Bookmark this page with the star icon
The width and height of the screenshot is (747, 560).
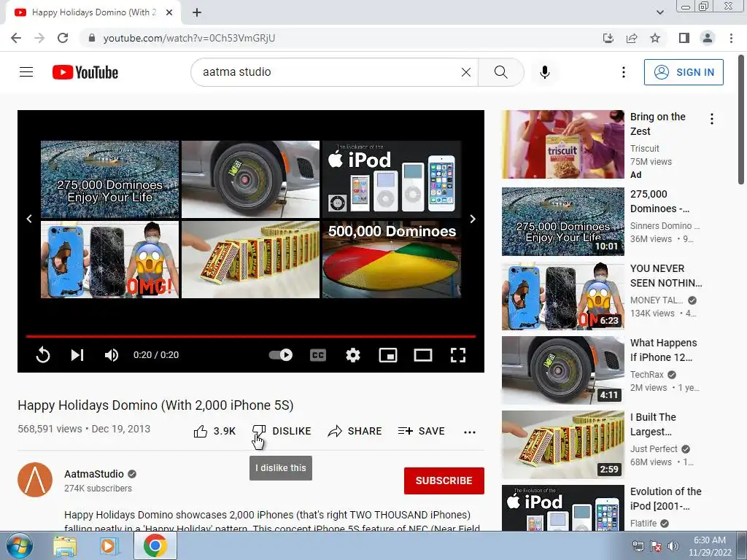tap(655, 38)
